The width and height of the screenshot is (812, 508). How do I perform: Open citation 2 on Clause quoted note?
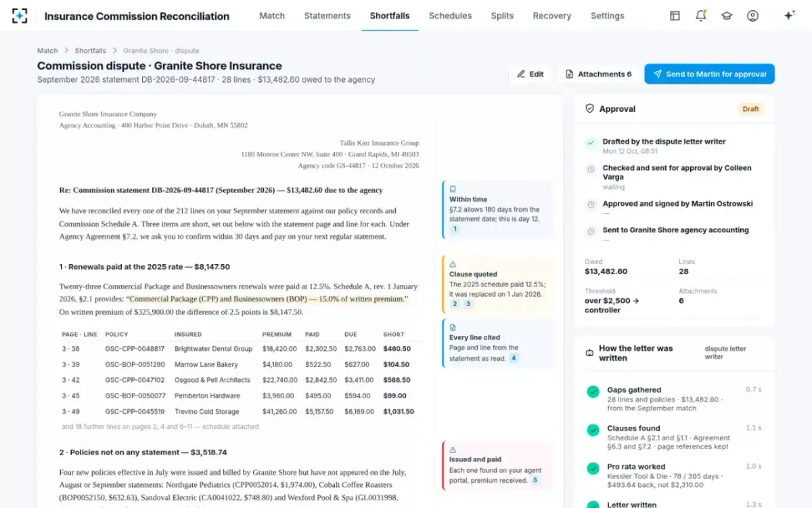pyautogui.click(x=455, y=304)
